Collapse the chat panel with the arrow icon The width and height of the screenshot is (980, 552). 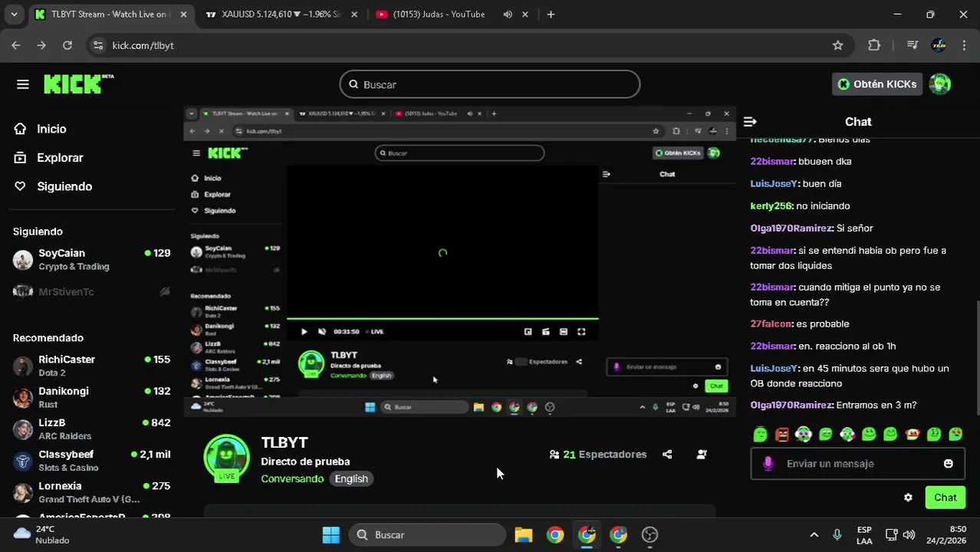tap(750, 122)
